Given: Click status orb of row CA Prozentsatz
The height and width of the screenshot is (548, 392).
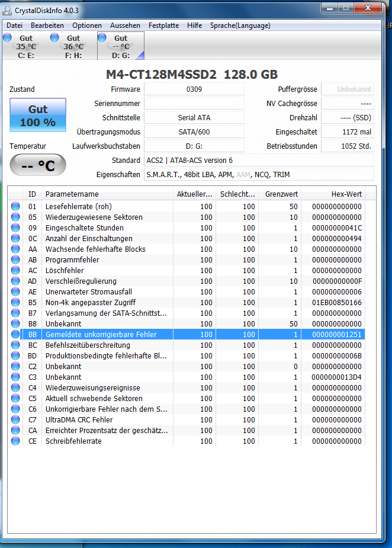Looking at the screenshot, I should [15, 430].
